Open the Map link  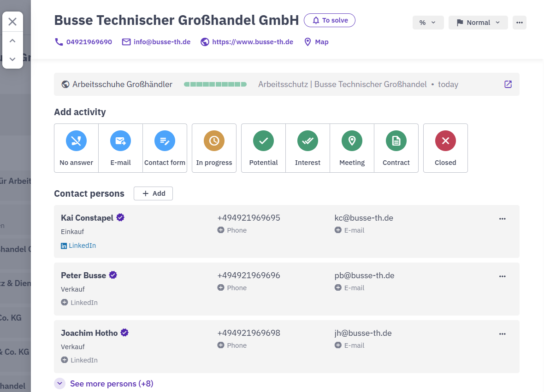[x=316, y=42]
